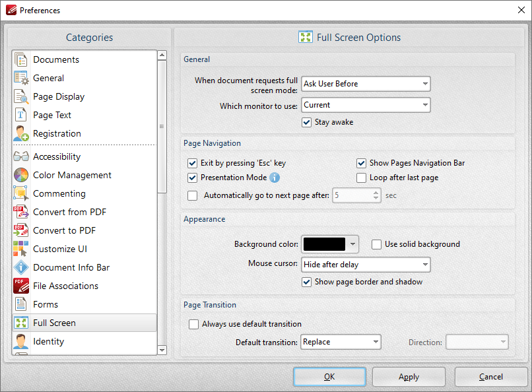Open the full screen mode request dropdown
The width and height of the screenshot is (532, 392).
[366, 84]
